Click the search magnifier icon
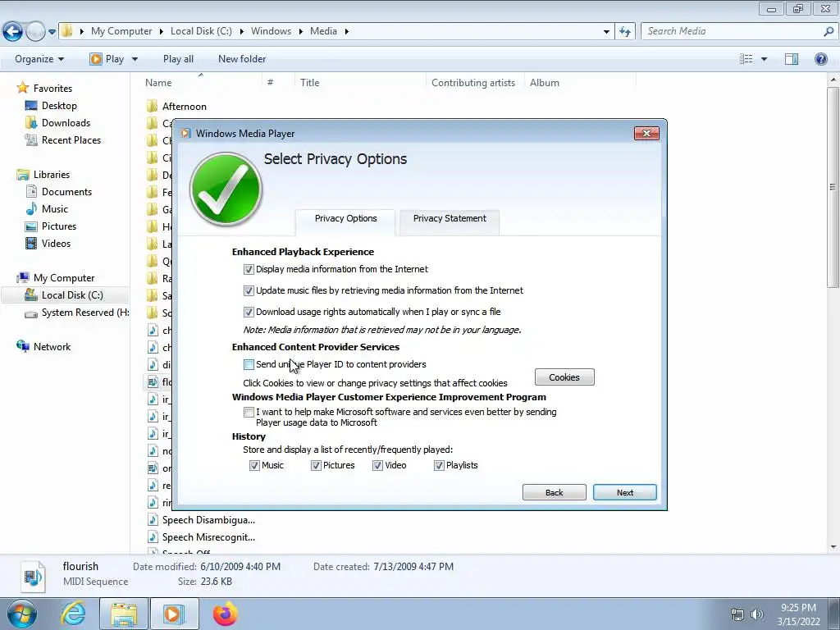The width and height of the screenshot is (840, 630). 829,31
